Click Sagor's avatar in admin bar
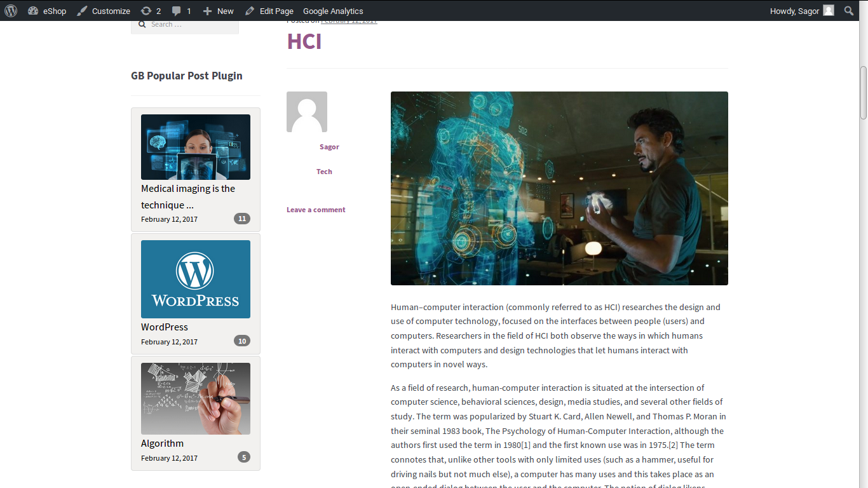The image size is (868, 488). (829, 10)
